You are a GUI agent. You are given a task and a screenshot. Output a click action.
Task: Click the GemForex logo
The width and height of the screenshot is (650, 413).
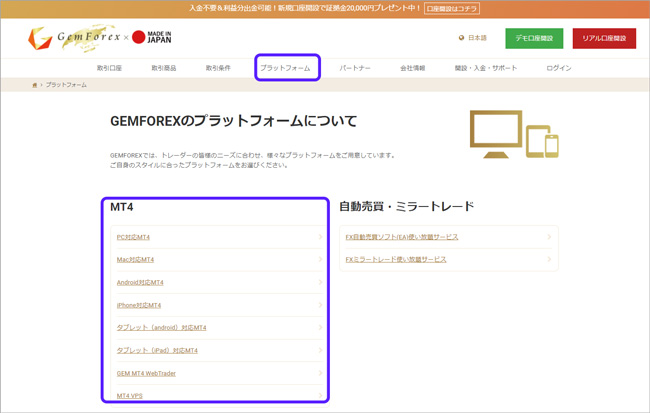coord(75,37)
